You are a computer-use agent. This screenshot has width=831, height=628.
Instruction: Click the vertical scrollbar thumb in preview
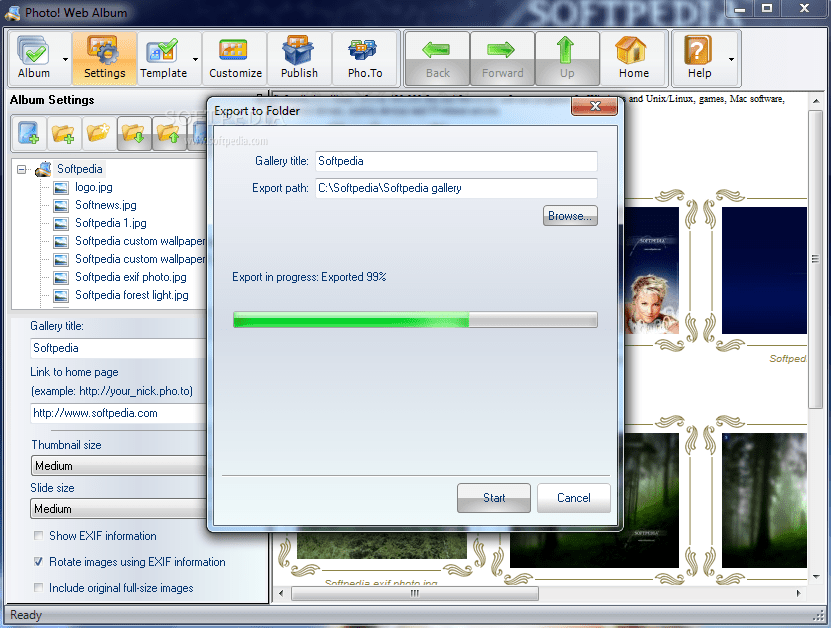pos(816,259)
